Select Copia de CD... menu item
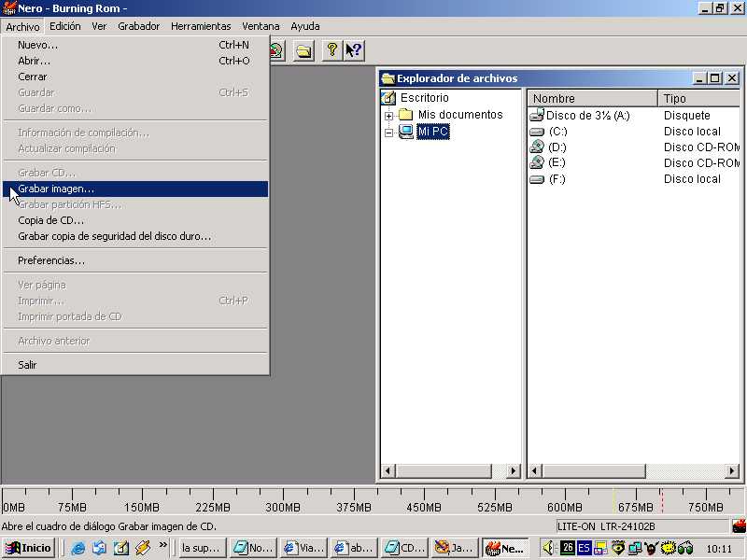The image size is (747, 560). 51,220
